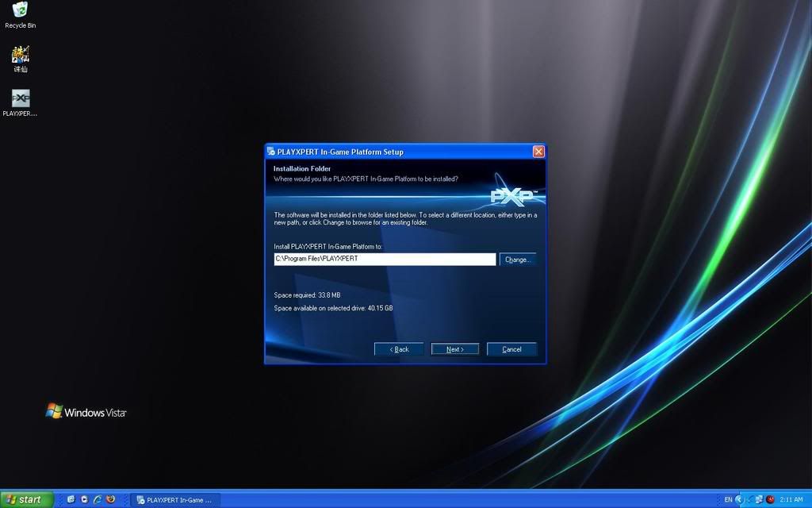Click the first quick launch icon beside Start

pos(71,500)
